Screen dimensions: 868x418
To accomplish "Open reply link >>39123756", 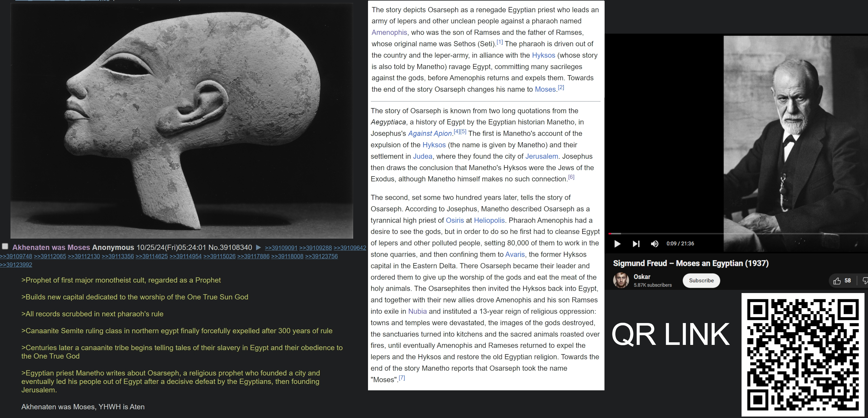I will (321, 256).
